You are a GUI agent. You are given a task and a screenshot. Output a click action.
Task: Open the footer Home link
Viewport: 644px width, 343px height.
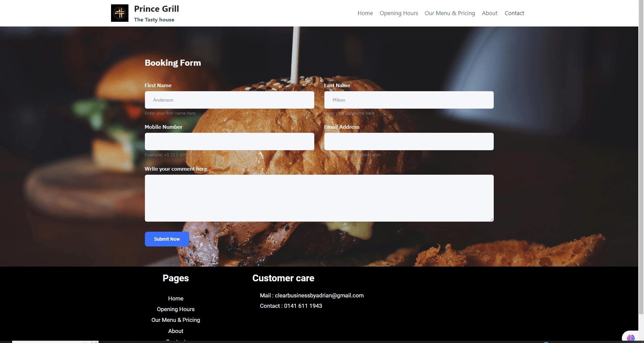pyautogui.click(x=176, y=298)
